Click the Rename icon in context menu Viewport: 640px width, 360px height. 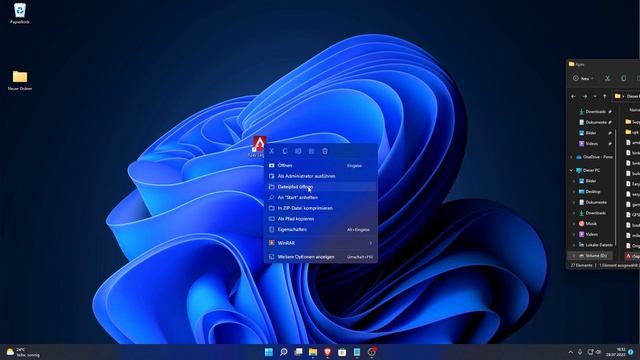tap(298, 151)
